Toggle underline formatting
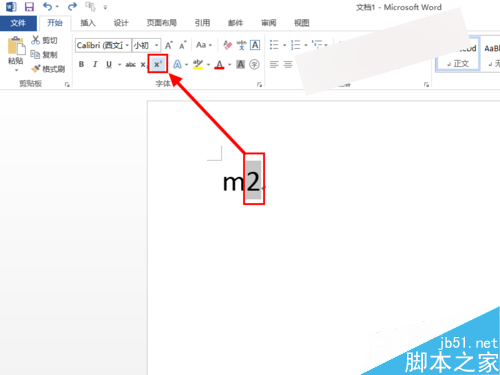500x375 pixels. click(x=109, y=64)
